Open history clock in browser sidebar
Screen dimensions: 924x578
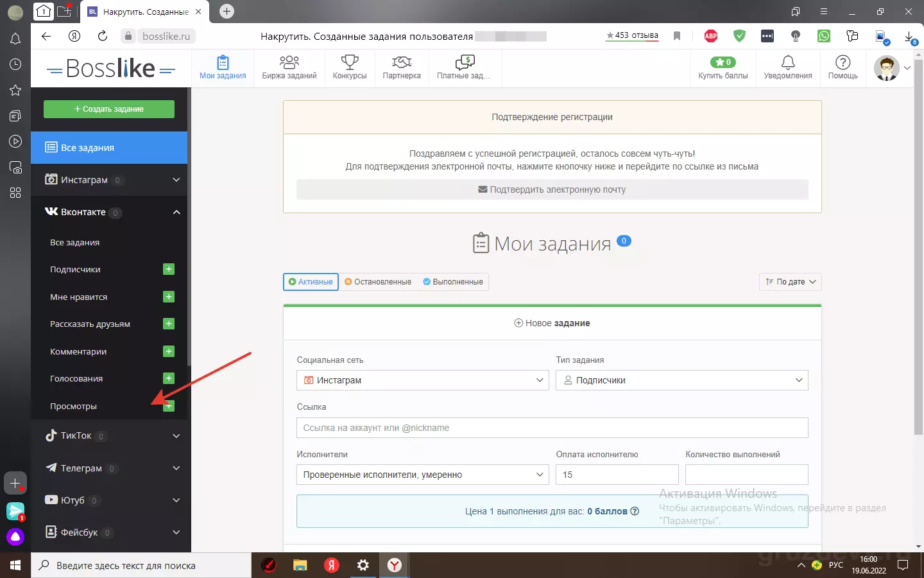15,64
